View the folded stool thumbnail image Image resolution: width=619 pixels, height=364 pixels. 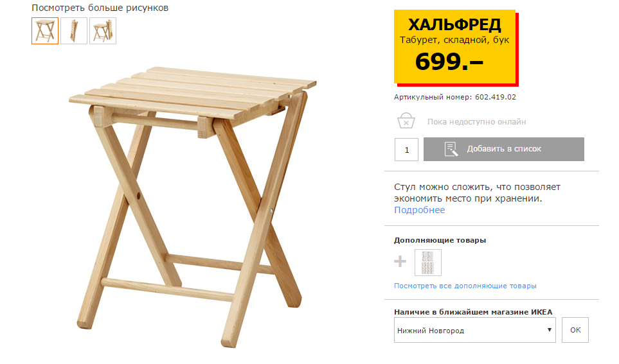(74, 31)
